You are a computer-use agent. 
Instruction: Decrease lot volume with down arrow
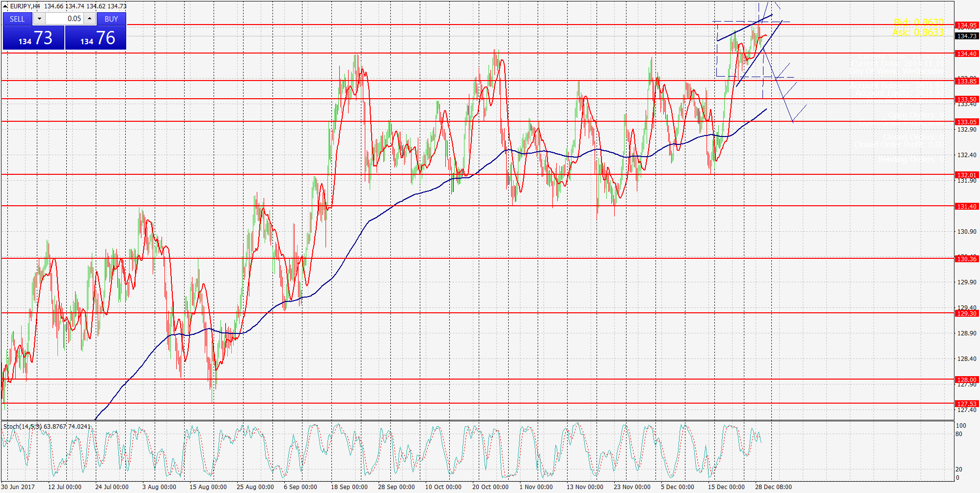point(39,19)
